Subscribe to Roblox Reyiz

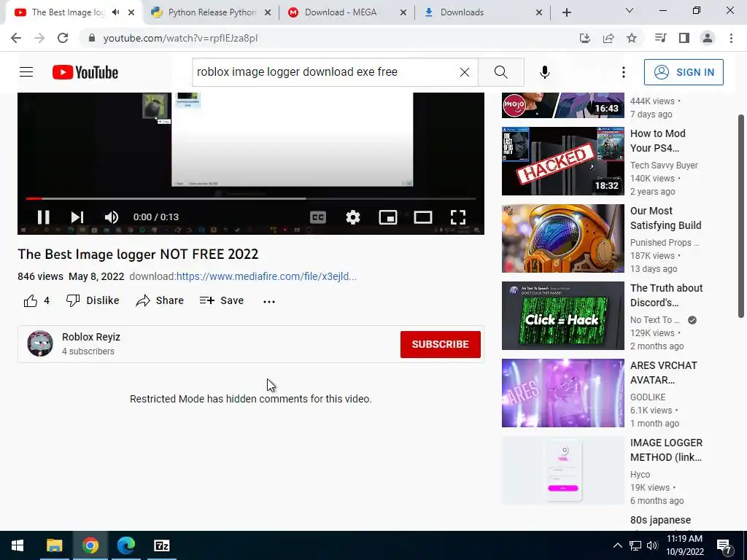tap(440, 344)
